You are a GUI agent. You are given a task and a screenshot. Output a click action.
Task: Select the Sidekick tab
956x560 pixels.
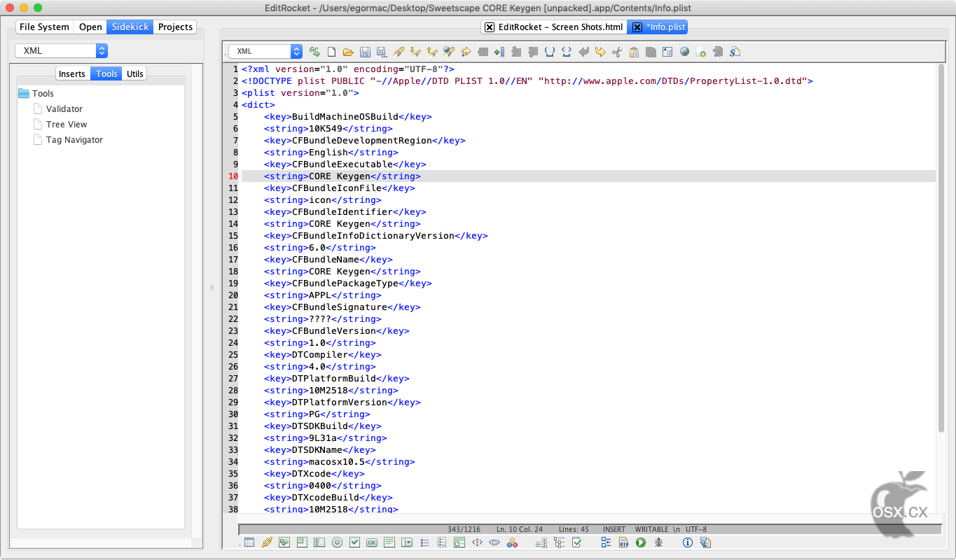click(130, 27)
